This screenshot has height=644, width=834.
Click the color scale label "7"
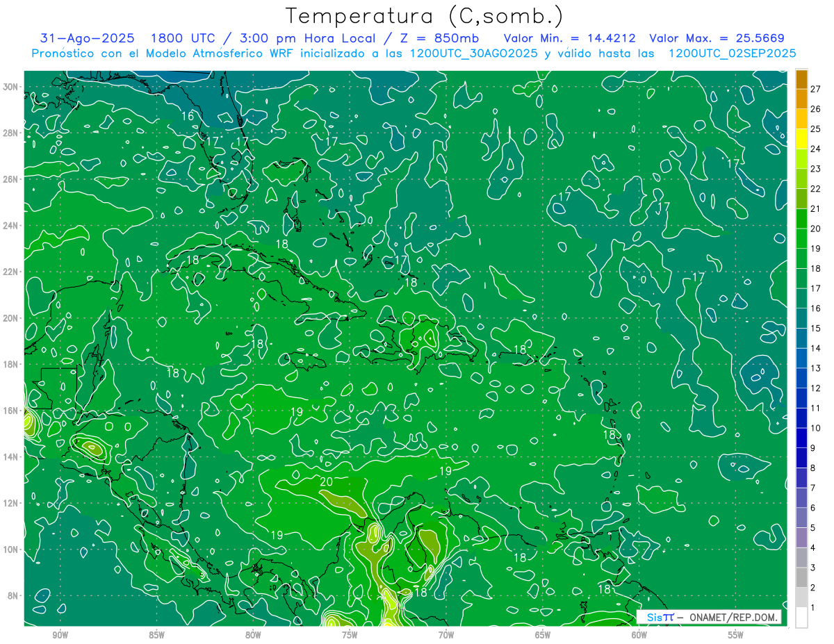(813, 488)
